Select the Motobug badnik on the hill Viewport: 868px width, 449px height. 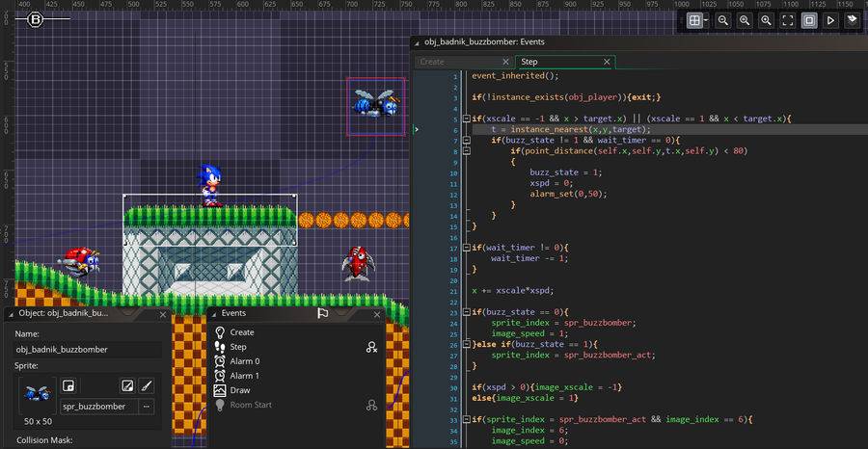pyautogui.click(x=81, y=261)
